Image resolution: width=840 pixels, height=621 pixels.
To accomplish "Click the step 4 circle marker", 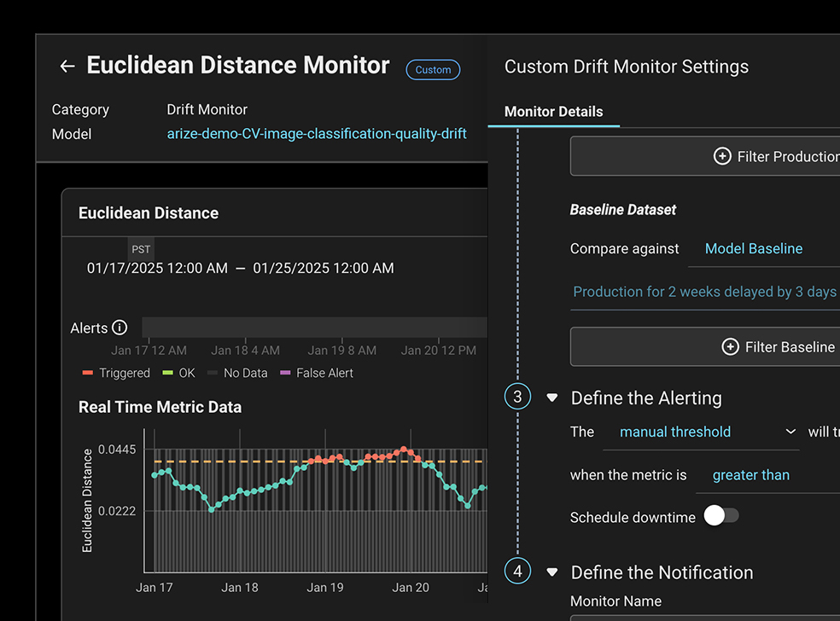I will [517, 571].
